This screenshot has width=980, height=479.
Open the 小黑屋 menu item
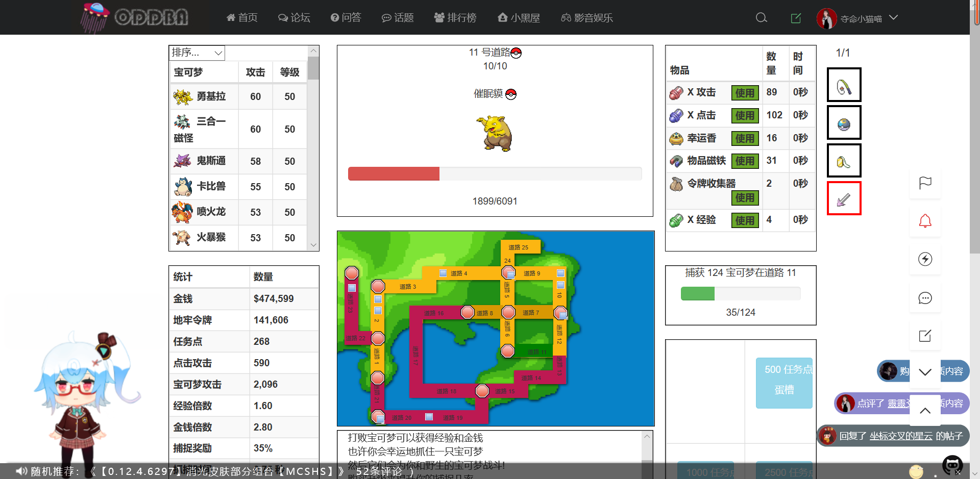click(519, 18)
